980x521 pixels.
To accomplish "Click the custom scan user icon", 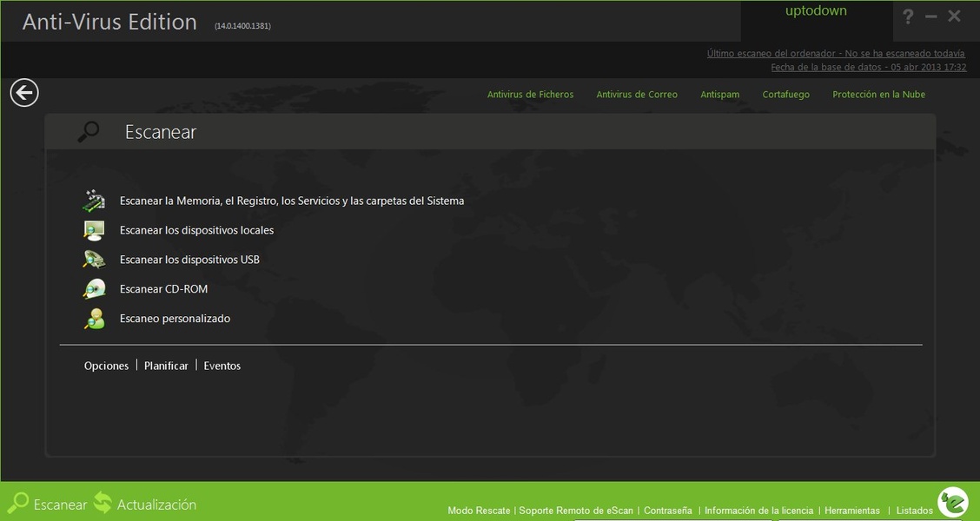I will [94, 319].
